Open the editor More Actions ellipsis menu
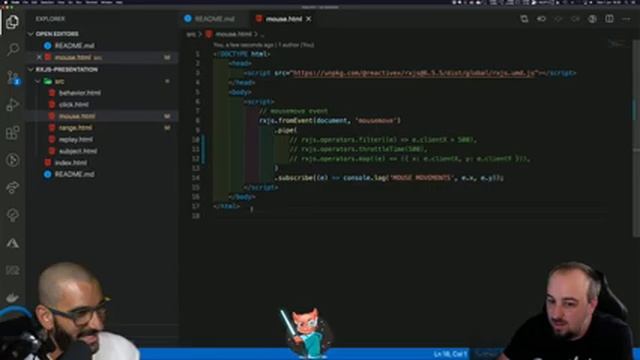 coord(626,19)
